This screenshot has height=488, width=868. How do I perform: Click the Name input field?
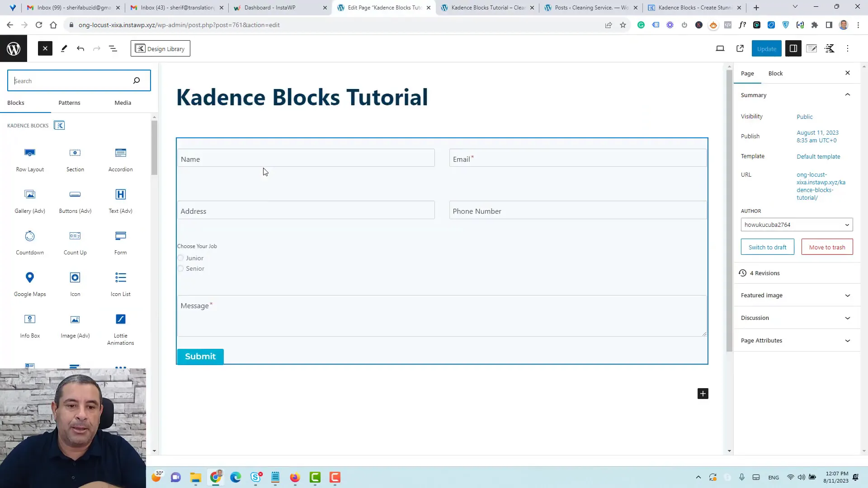[307, 159]
